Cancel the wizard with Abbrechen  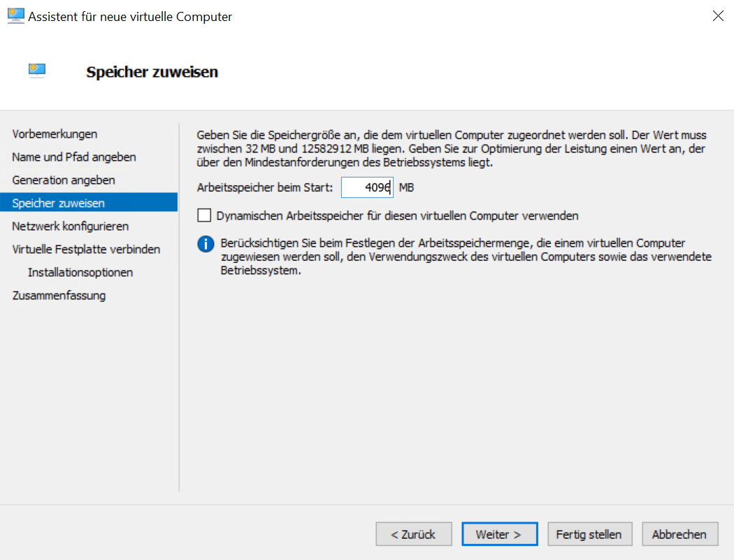tap(679, 534)
